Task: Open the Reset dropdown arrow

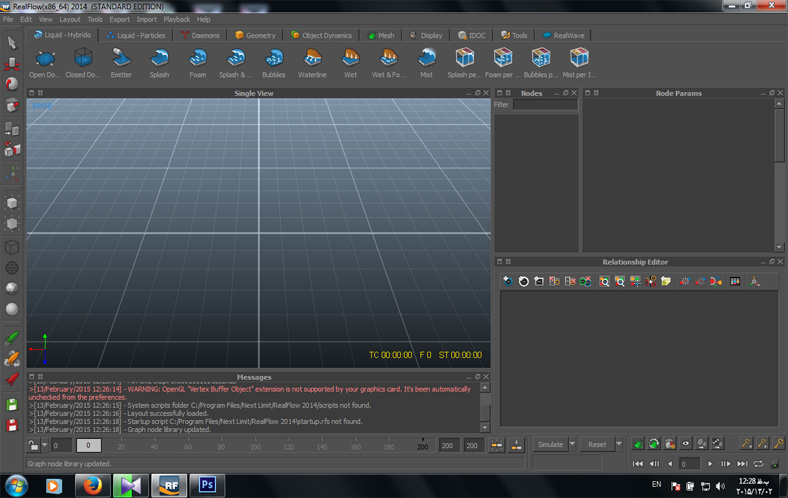Action: [x=619, y=444]
